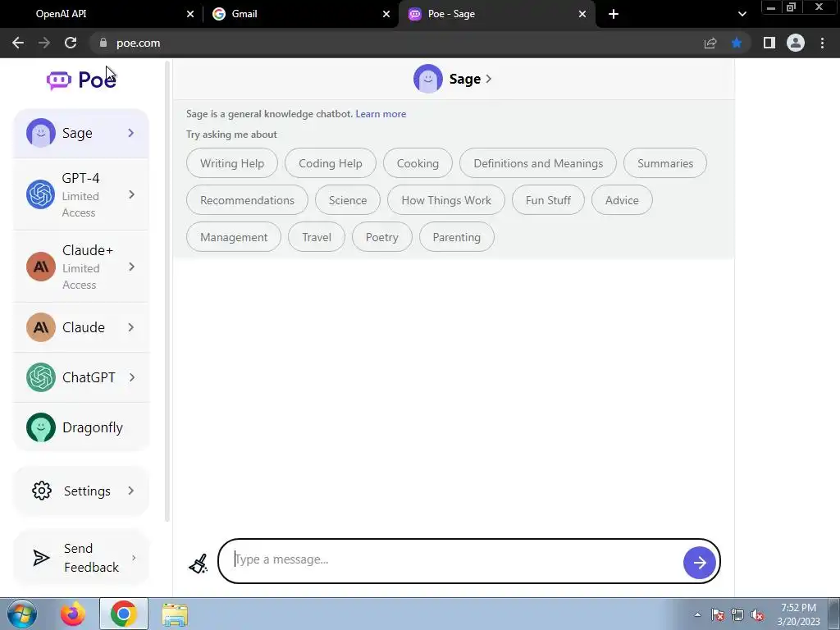This screenshot has width=840, height=630.
Task: Open Chrome profile avatar menu
Action: pyautogui.click(x=796, y=43)
